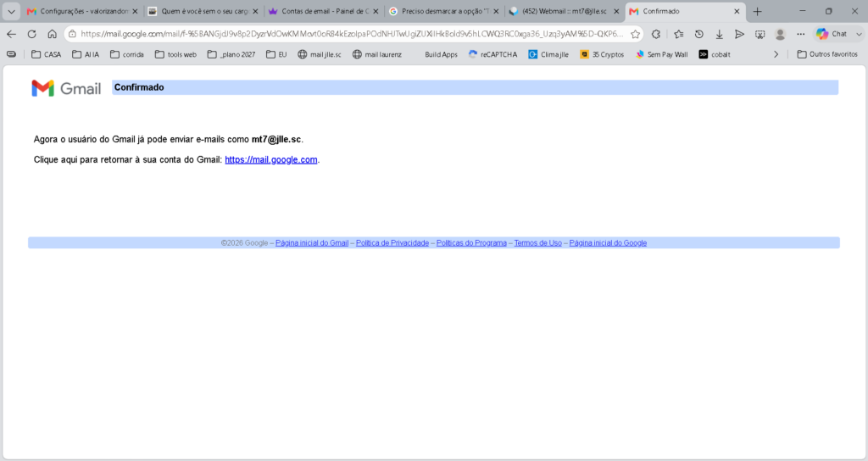
Task: Open browser history clock icon
Action: click(699, 34)
